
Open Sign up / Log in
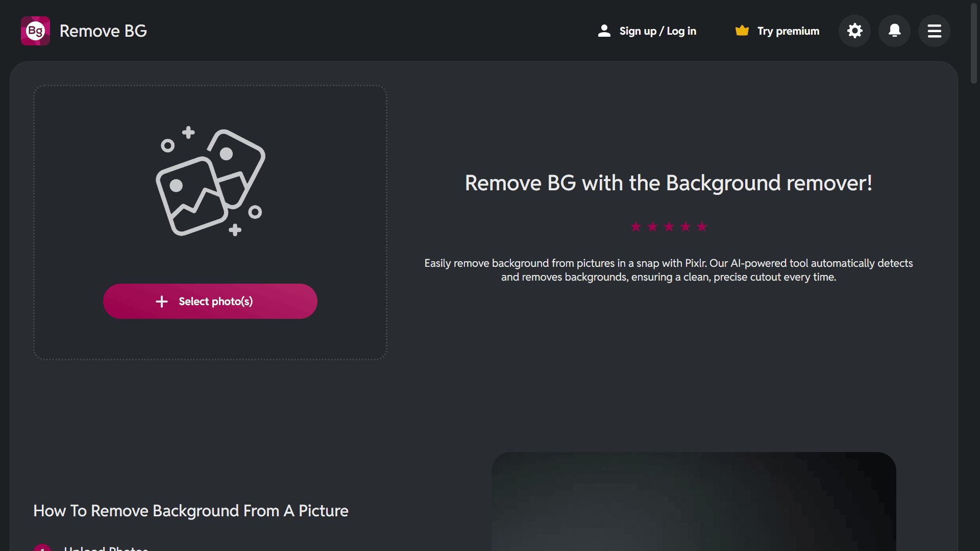pyautogui.click(x=657, y=31)
